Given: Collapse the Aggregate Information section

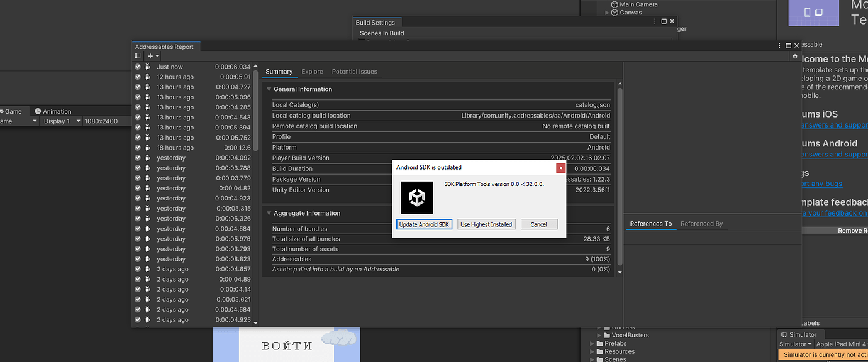Looking at the screenshot, I should coord(269,212).
